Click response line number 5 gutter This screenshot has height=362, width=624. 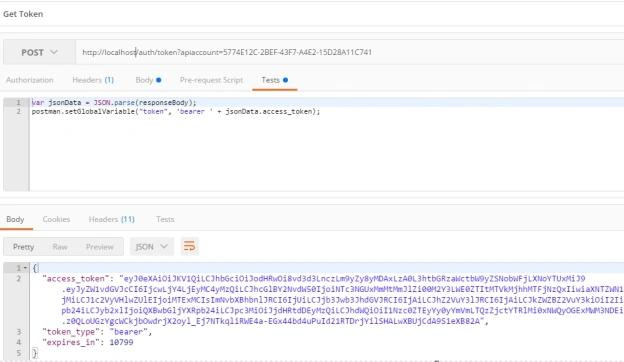(18, 353)
